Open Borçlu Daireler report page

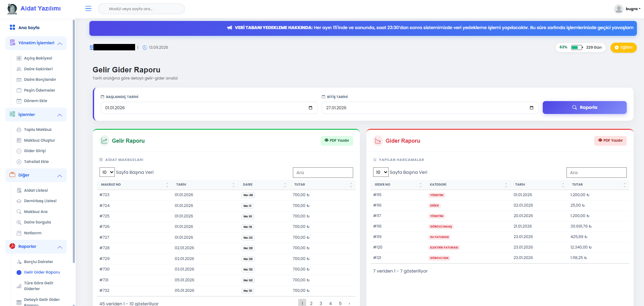[38, 262]
